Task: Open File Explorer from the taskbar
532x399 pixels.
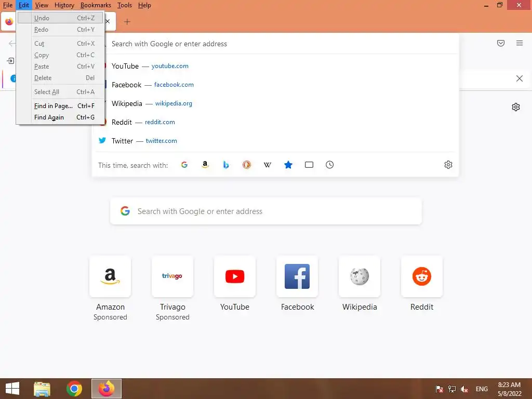Action: 42,389
